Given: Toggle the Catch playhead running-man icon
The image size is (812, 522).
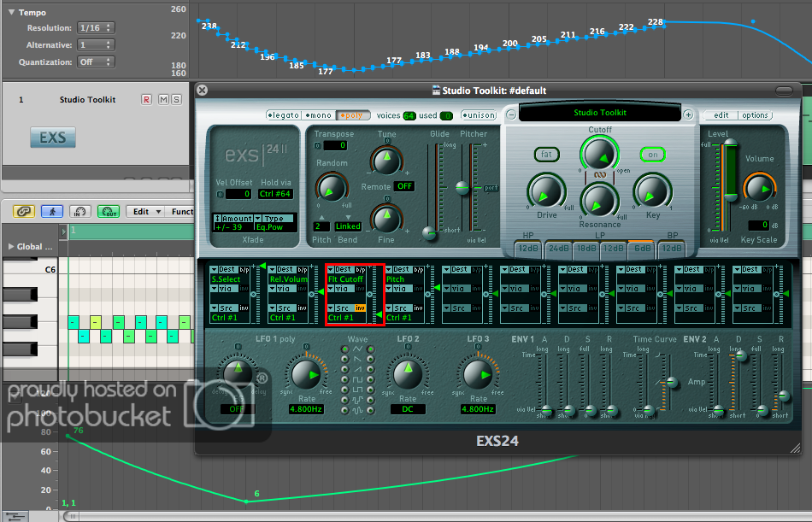Looking at the screenshot, I should (x=53, y=211).
